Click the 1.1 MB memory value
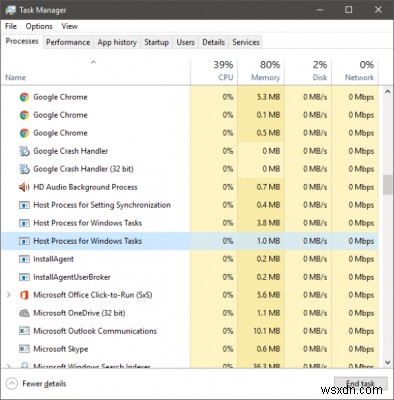Image resolution: width=394 pixels, height=400 pixels. point(268,313)
